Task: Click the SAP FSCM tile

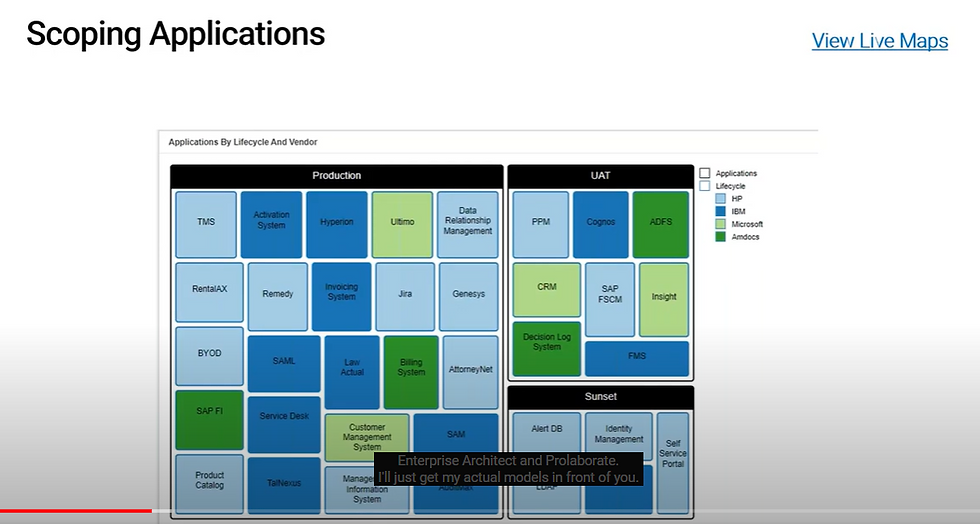Action: (610, 300)
